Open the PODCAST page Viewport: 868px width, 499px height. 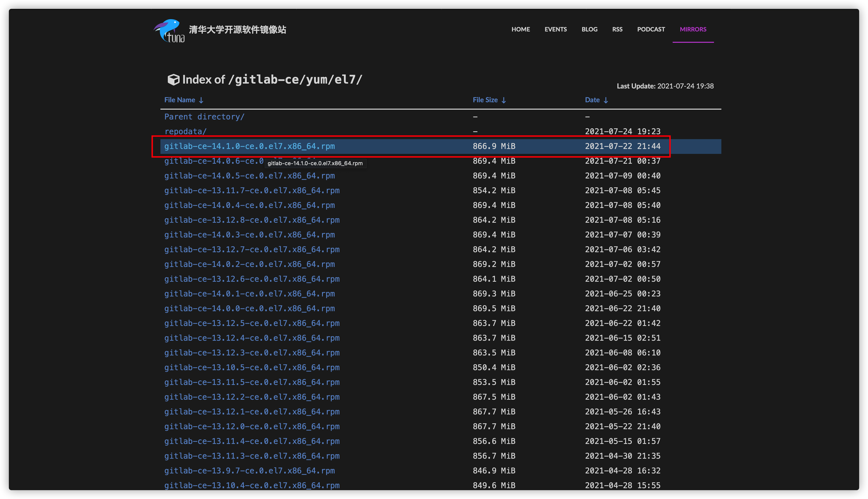click(651, 29)
